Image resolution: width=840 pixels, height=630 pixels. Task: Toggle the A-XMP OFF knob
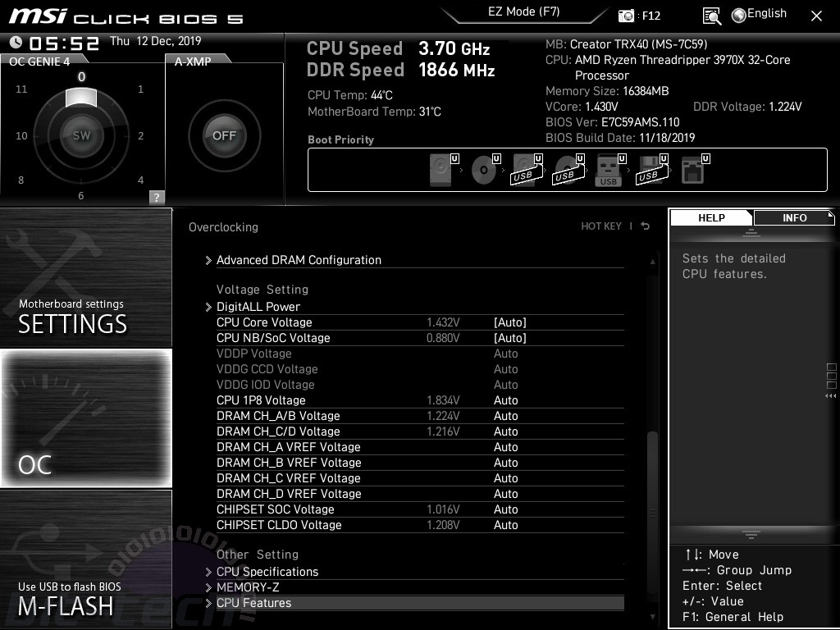coord(224,135)
